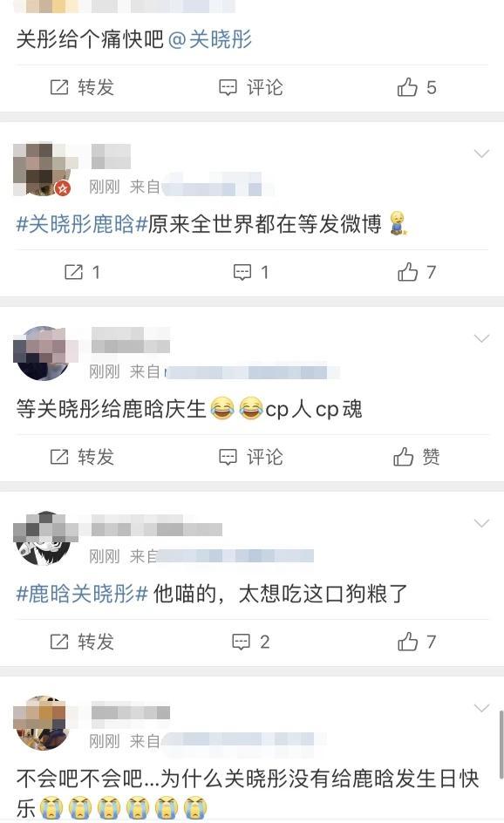Viewport: 504px width, 823px height.
Task: Open the 2 comments on the 狗粮 post
Action: [x=251, y=642]
